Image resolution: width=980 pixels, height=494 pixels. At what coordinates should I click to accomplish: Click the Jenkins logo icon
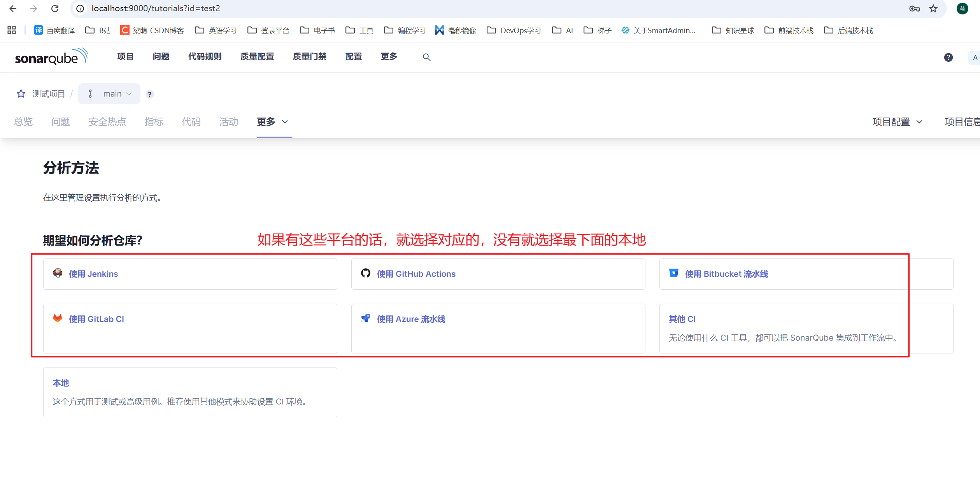tap(58, 273)
